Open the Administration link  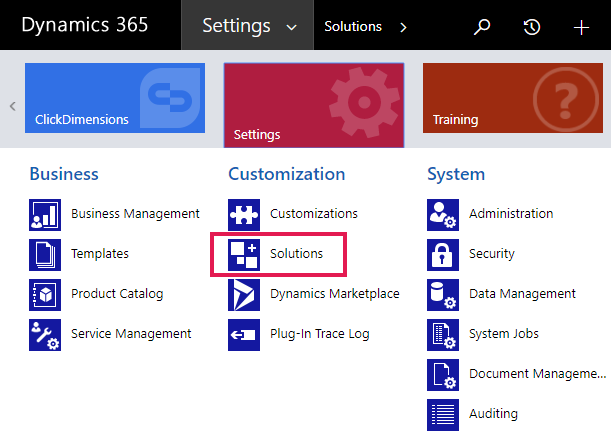[511, 214]
